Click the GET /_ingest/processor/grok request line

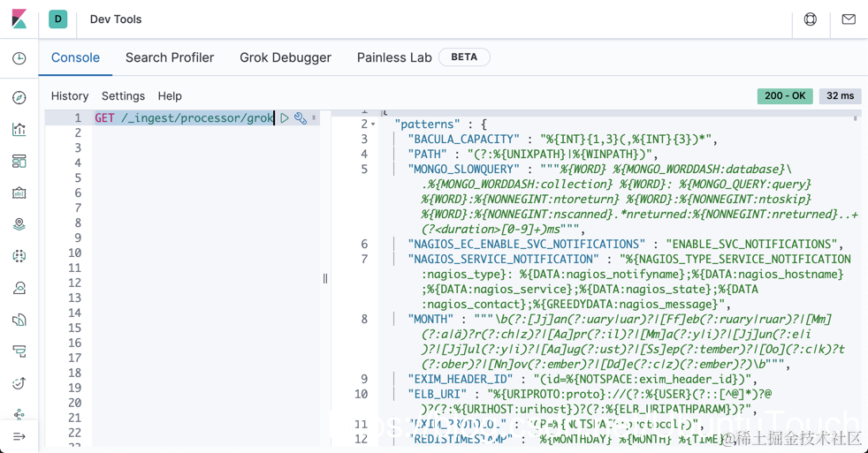tap(184, 117)
